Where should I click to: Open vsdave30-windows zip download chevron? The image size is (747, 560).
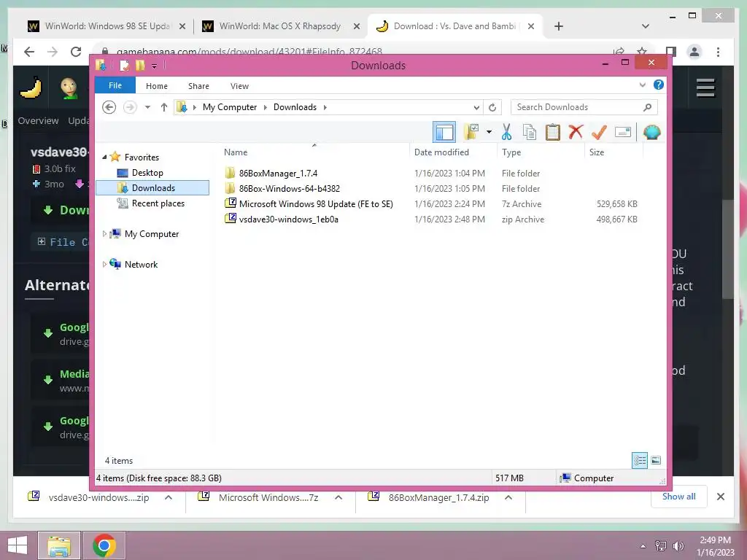169,497
